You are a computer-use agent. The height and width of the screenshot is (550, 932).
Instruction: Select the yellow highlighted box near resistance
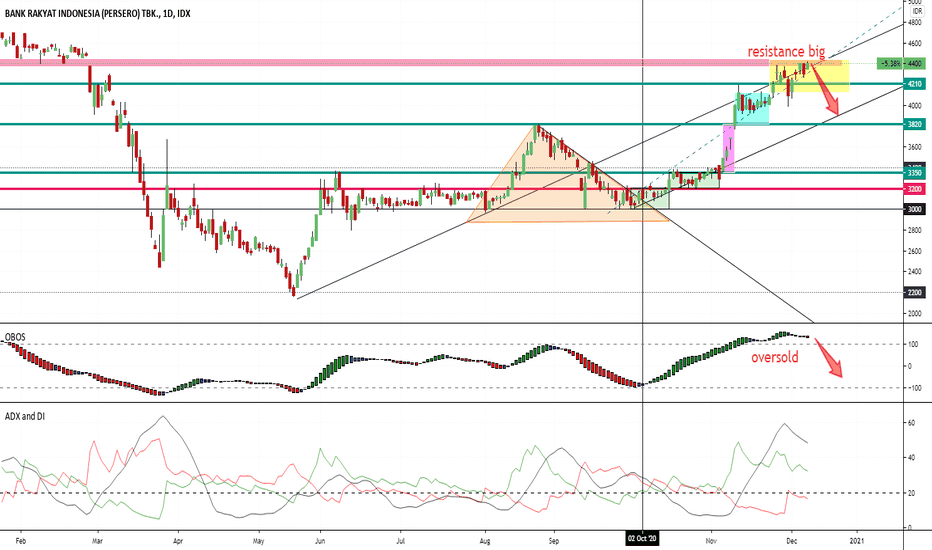click(x=810, y=77)
